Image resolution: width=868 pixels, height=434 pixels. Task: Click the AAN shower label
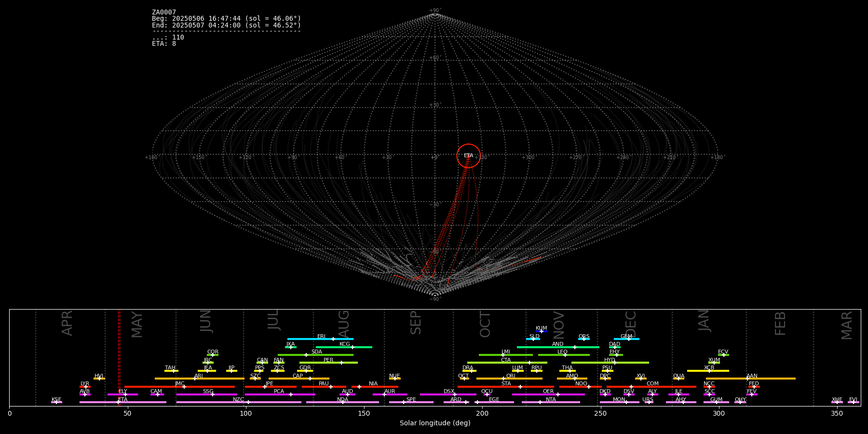pyautogui.click(x=752, y=376)
